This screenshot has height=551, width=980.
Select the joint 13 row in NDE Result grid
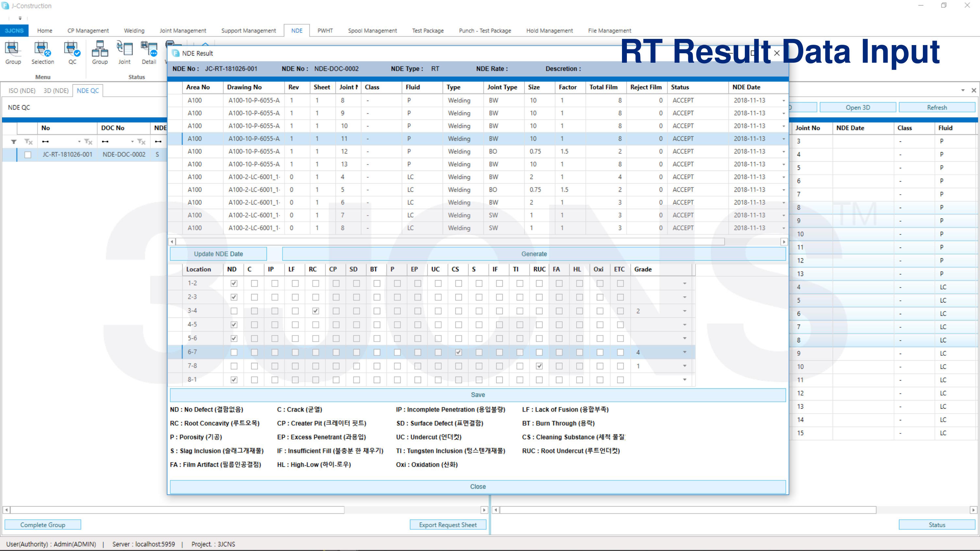(478, 164)
